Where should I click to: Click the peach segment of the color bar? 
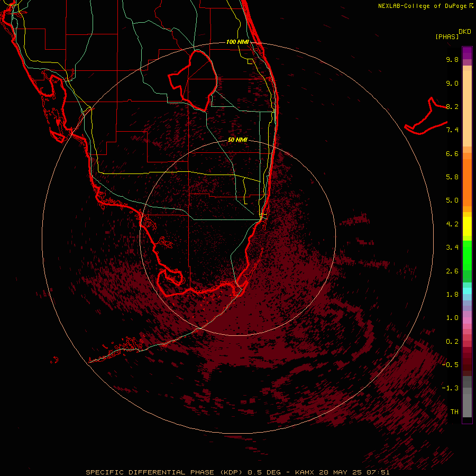click(467, 108)
